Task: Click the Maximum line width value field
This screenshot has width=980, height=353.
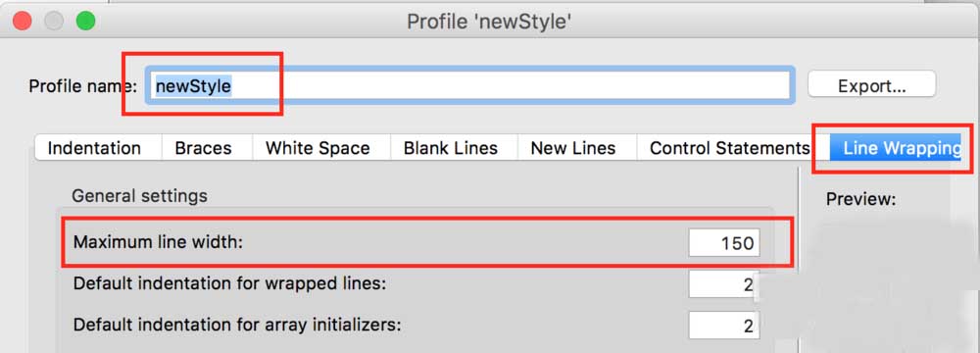Action: [x=724, y=242]
